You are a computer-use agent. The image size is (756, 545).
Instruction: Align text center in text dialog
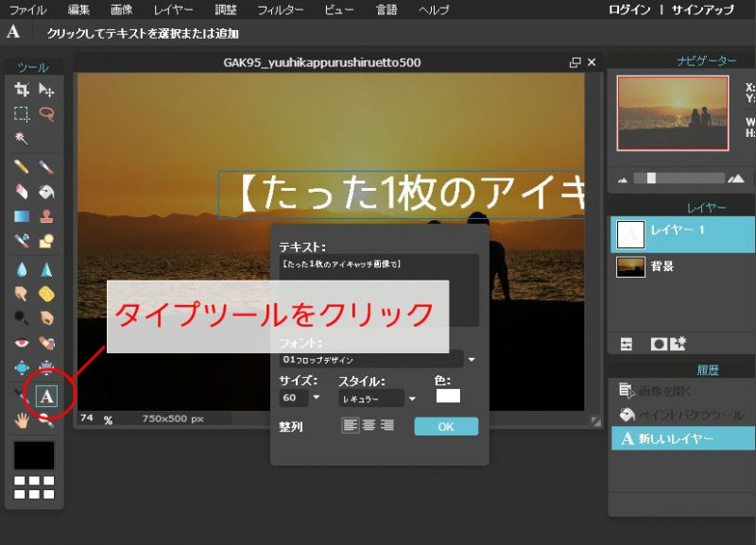coord(369,425)
